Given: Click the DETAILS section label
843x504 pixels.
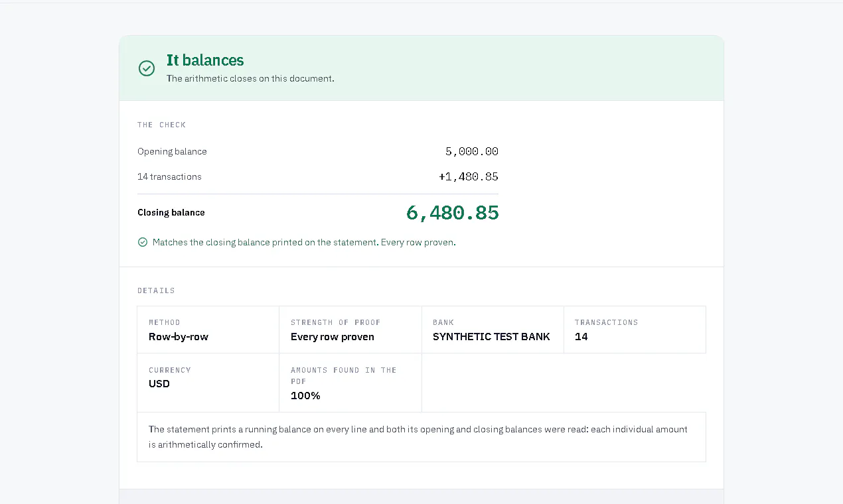Looking at the screenshot, I should coord(156,290).
